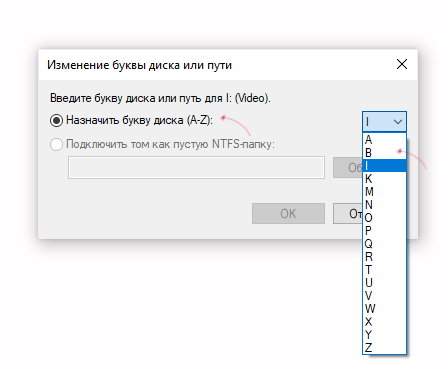Image resolution: width=443 pixels, height=370 pixels.
Task: Choose drive letter Y from list
Action: click(384, 335)
